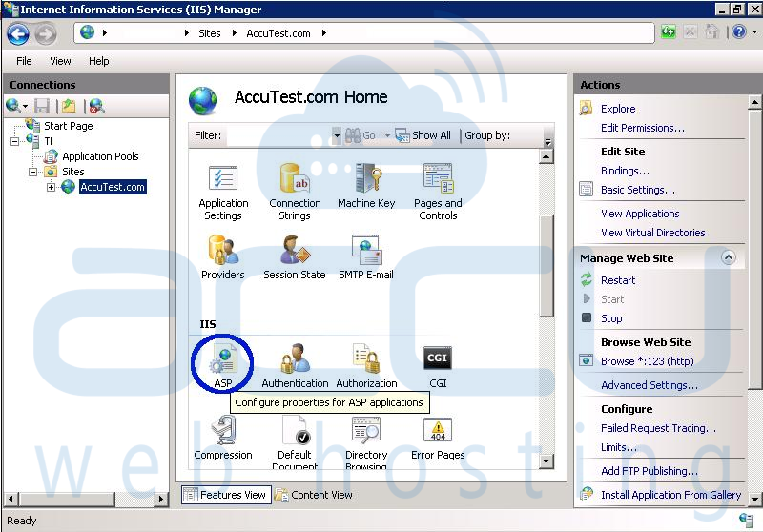Open Authorization feature
Image resolution: width=763 pixels, height=532 pixels.
(366, 366)
